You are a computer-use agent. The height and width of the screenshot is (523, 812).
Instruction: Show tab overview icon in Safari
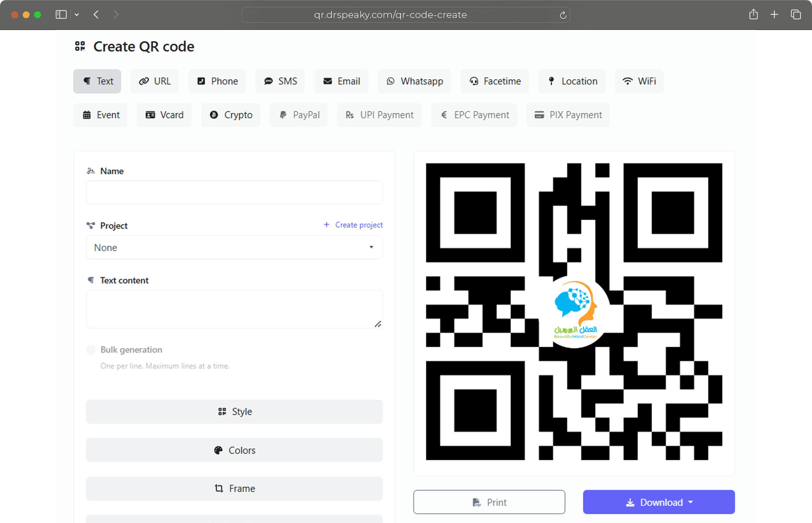(x=796, y=14)
